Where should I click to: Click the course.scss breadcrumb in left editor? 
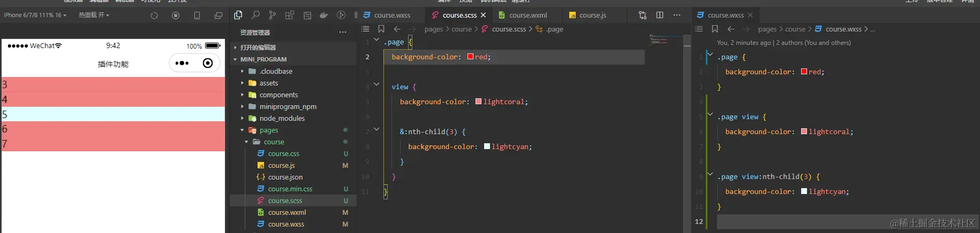pos(509,29)
